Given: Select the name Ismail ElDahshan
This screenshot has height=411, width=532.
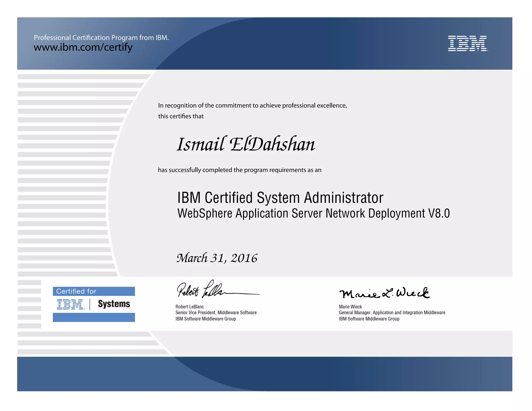Looking at the screenshot, I should [246, 144].
